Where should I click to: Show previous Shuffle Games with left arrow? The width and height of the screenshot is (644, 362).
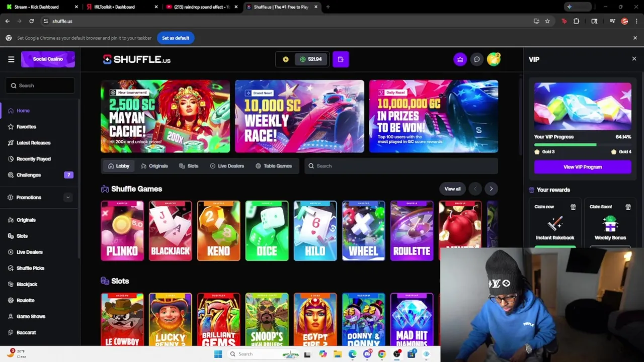pyautogui.click(x=475, y=189)
